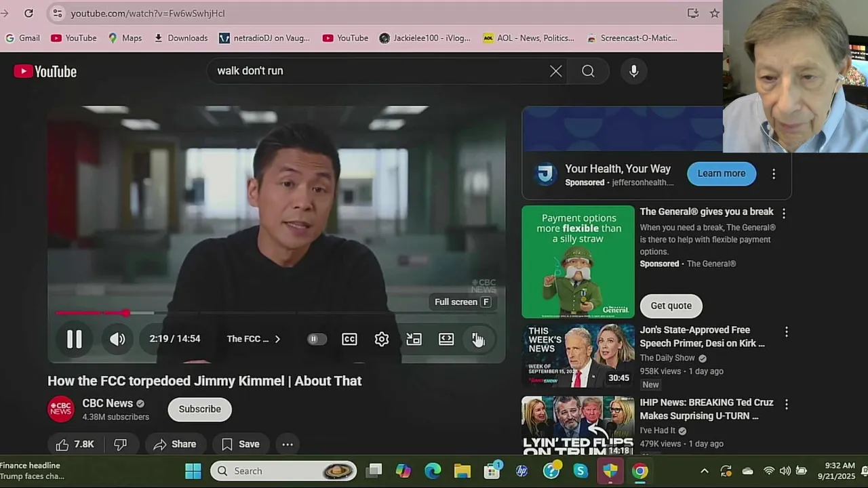Install or cast icon in address bar

click(692, 13)
